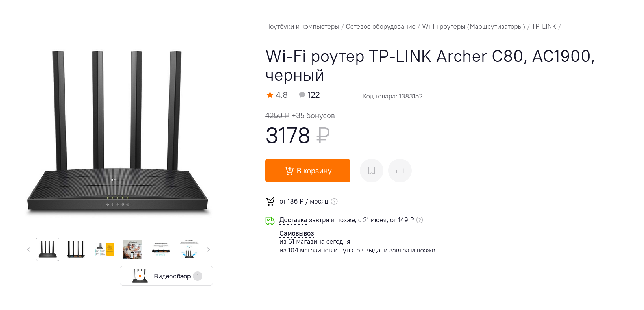Open the reviews via speech bubble icon
The height and width of the screenshot is (310, 644).
pyautogui.click(x=302, y=95)
